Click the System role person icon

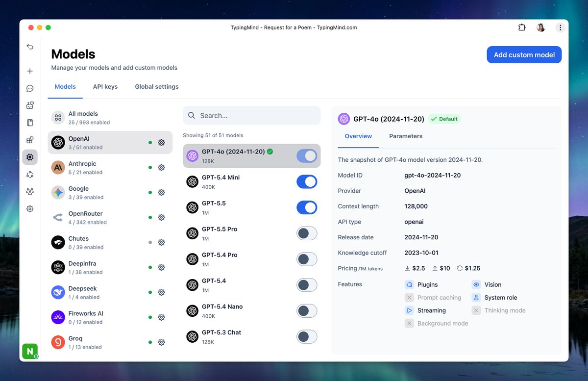(476, 297)
